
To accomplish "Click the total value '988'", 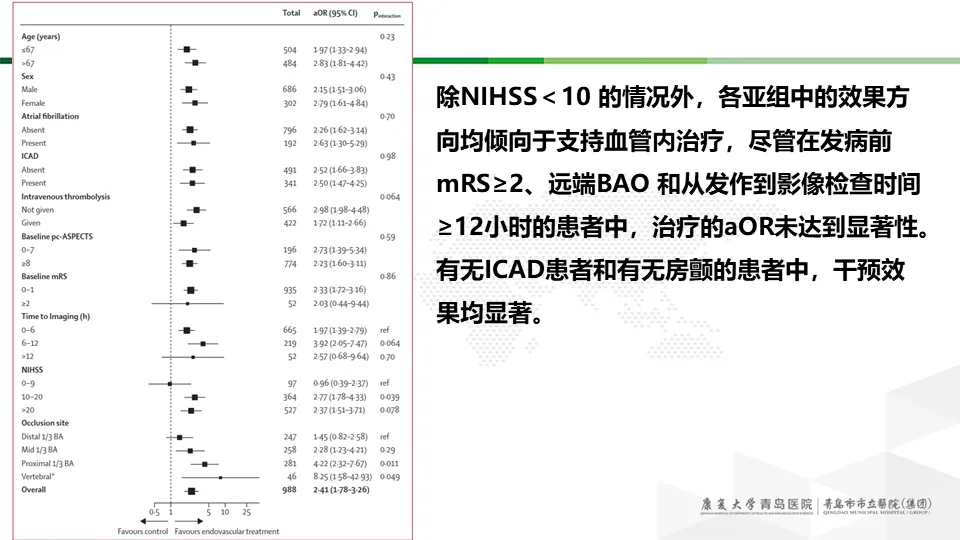I will [290, 490].
